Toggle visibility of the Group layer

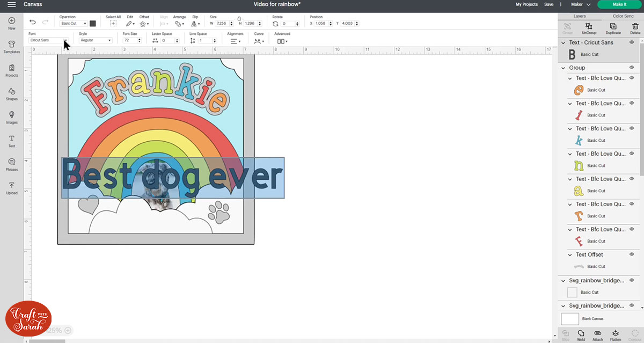(x=632, y=68)
